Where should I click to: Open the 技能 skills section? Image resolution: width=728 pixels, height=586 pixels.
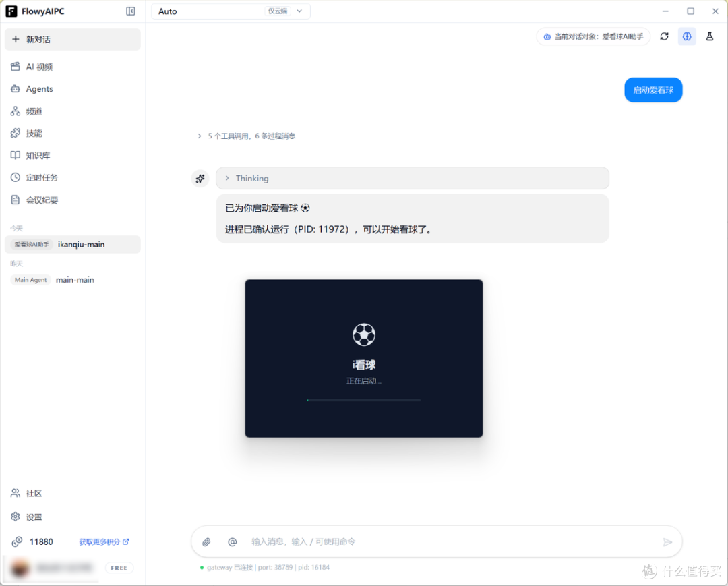pyautogui.click(x=72, y=134)
